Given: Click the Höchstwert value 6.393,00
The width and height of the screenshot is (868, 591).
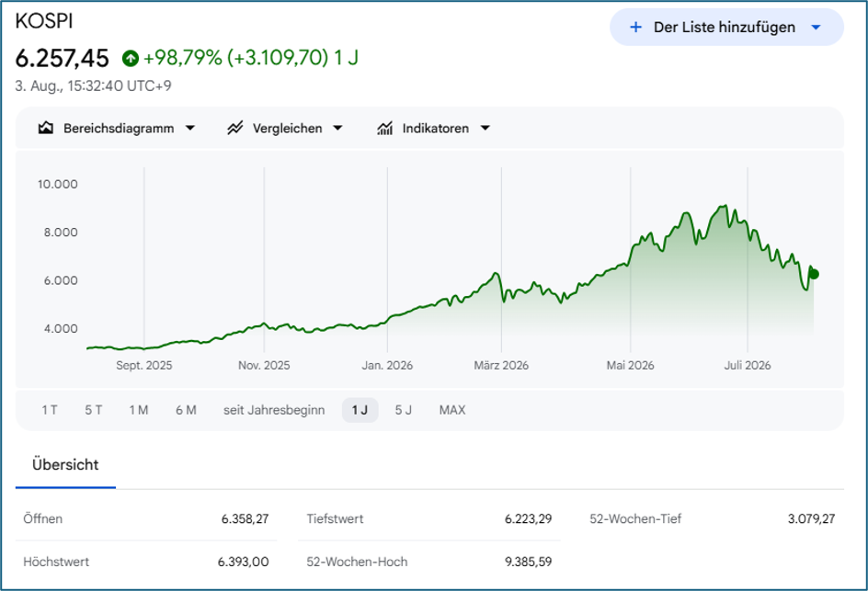Looking at the screenshot, I should [243, 563].
